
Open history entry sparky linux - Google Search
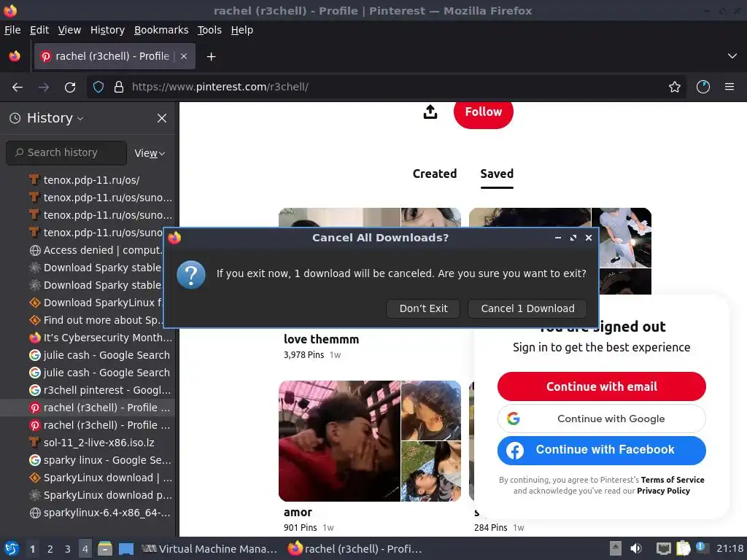[88, 461]
